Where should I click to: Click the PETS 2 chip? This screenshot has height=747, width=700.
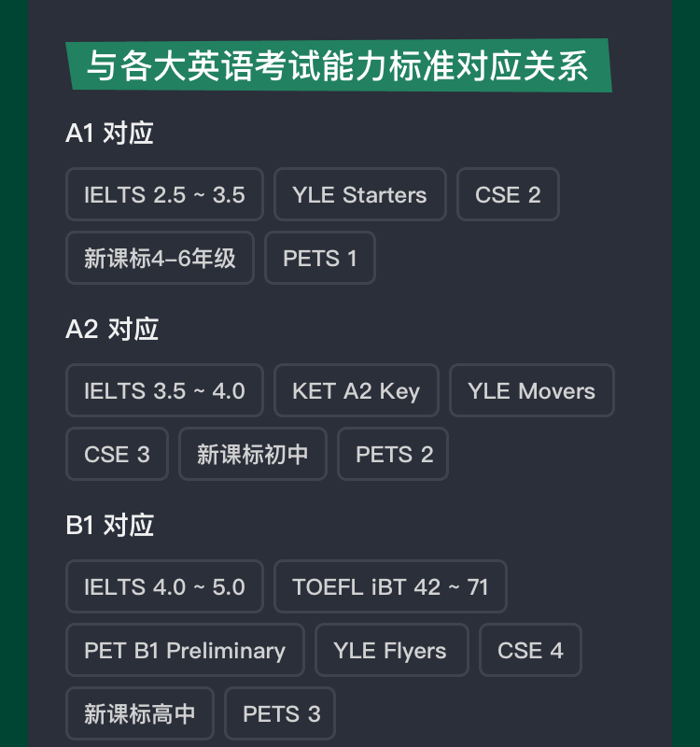(x=394, y=454)
